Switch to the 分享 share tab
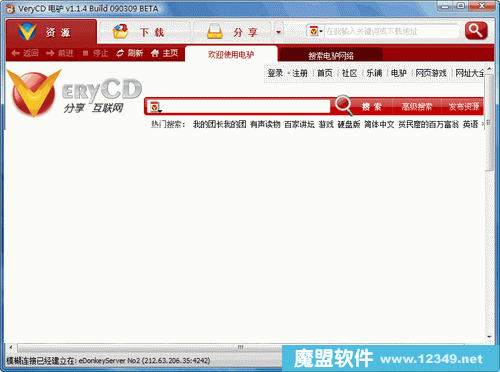 click(x=233, y=32)
